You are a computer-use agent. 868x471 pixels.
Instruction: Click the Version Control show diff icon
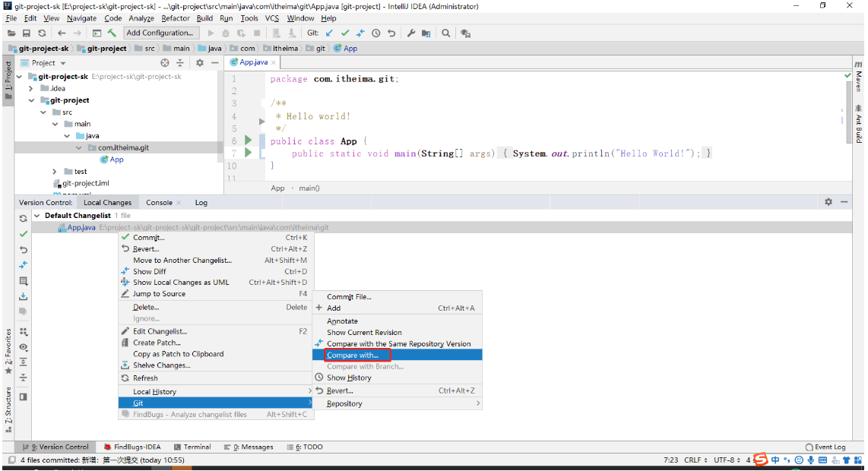(24, 265)
